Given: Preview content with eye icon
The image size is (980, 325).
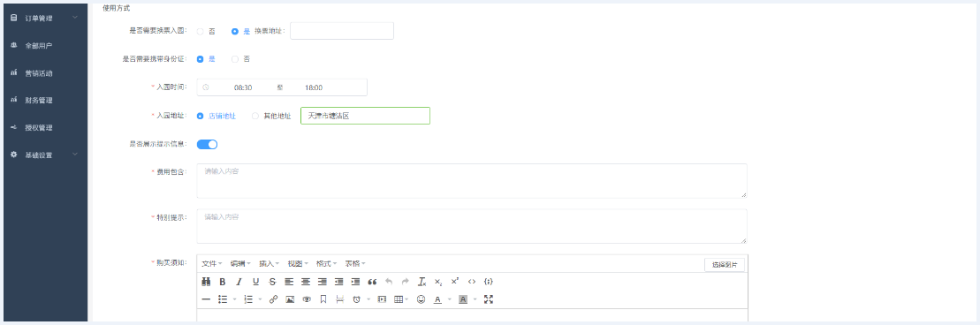Looking at the screenshot, I should pyautogui.click(x=307, y=299).
